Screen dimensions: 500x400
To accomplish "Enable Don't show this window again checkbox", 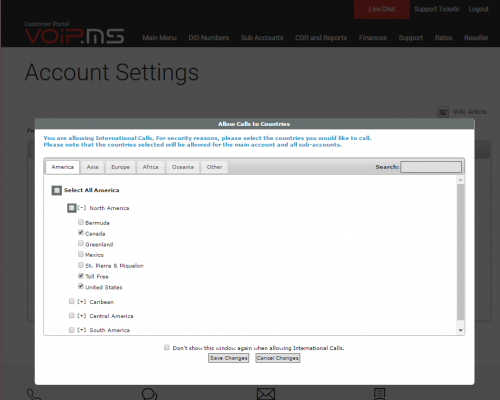I will (x=167, y=347).
